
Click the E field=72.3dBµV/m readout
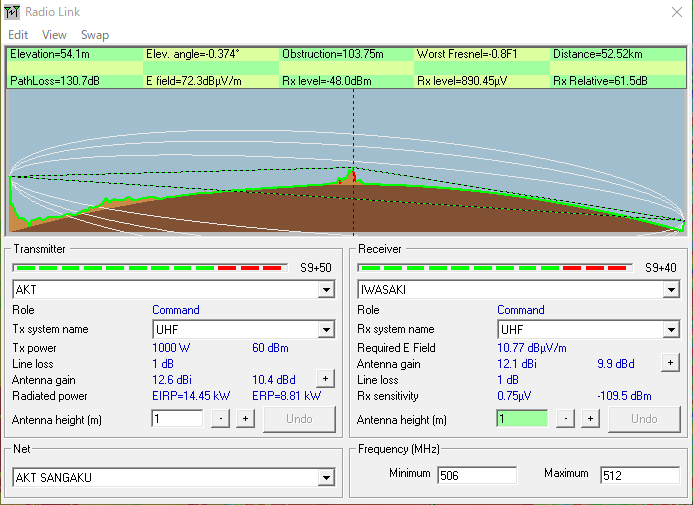194,81
